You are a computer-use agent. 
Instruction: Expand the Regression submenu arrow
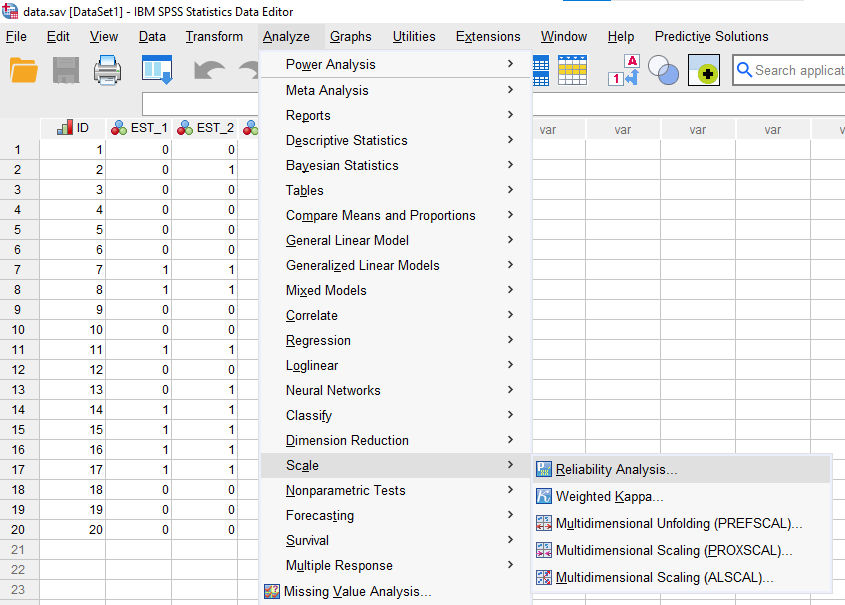pos(510,339)
